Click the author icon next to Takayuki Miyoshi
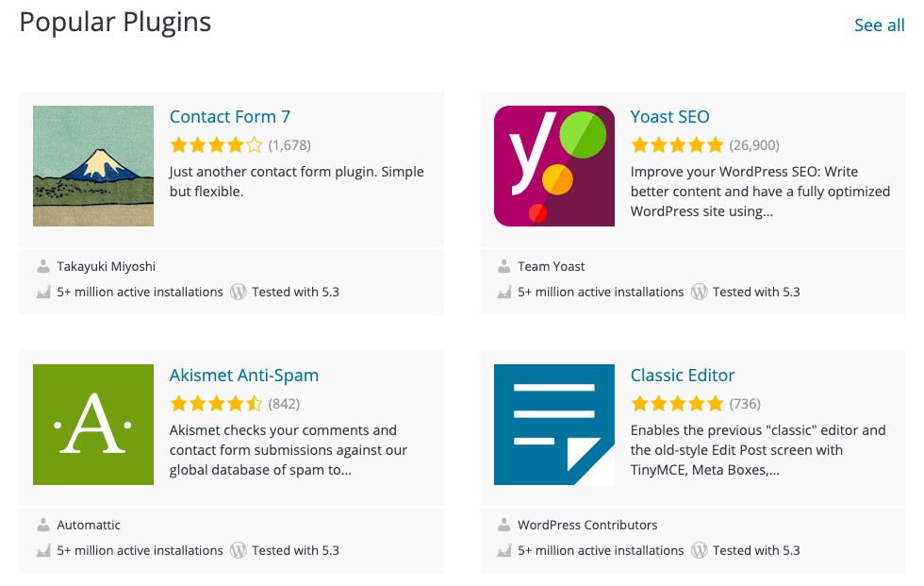924x586 pixels. (x=42, y=266)
